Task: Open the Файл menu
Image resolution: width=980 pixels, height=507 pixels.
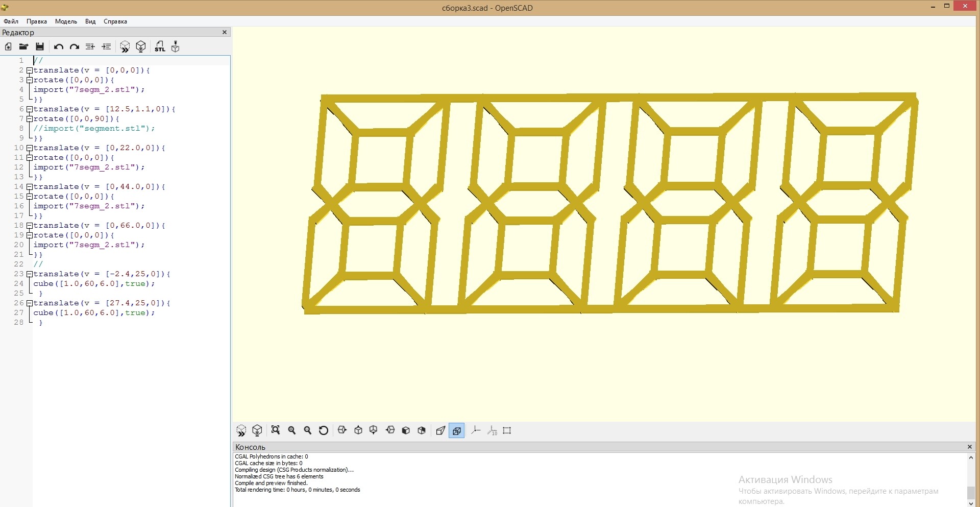Action: click(11, 21)
